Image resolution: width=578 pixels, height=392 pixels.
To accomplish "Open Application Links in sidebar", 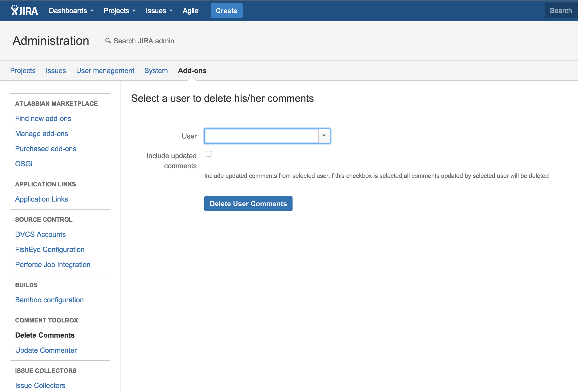I will pos(42,199).
